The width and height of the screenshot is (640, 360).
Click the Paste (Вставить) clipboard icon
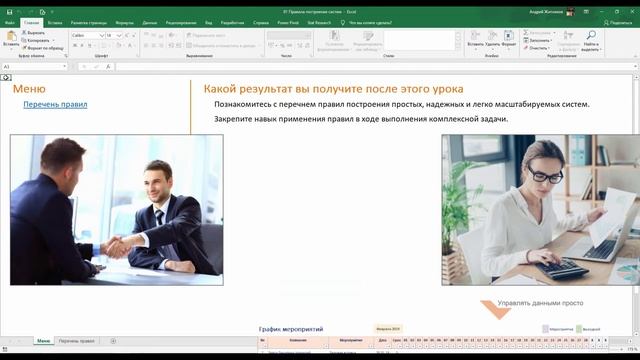[x=11, y=36]
